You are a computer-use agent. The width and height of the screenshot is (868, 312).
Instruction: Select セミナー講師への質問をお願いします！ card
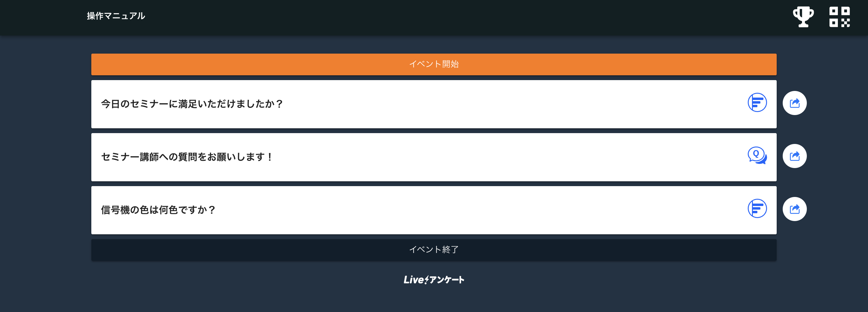(434, 157)
